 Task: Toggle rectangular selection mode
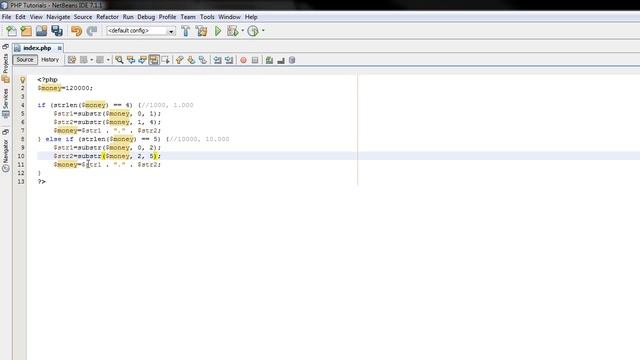tap(165, 60)
